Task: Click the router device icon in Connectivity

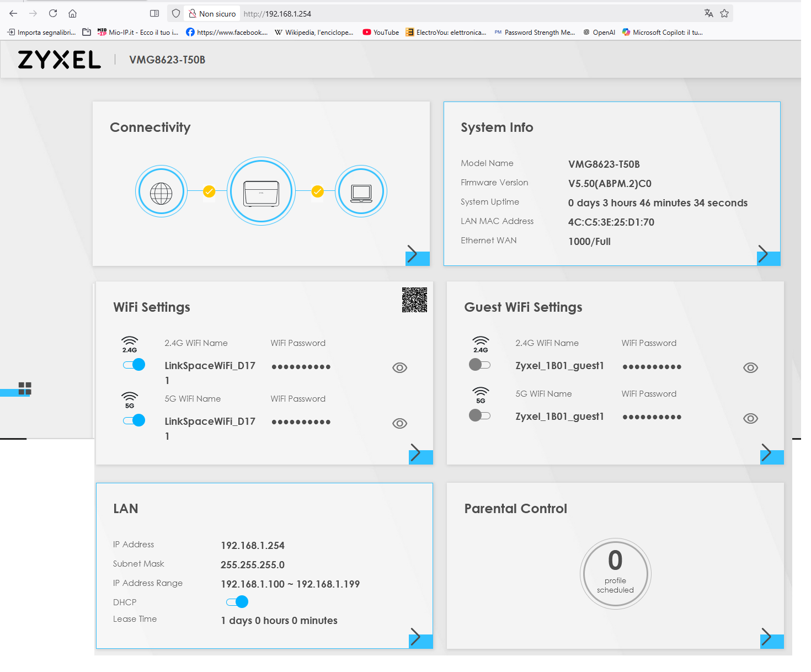Action: click(x=261, y=193)
